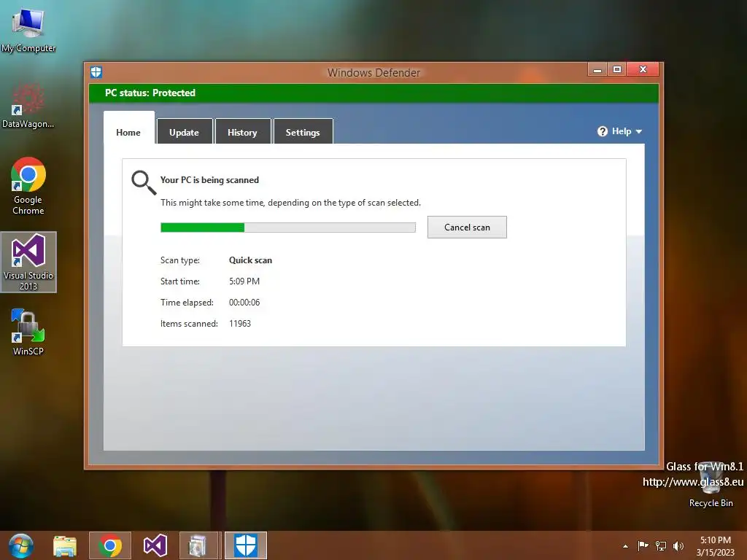This screenshot has height=560, width=747.
Task: Click the 'Quick scan' scan type value
Action: [x=251, y=260]
